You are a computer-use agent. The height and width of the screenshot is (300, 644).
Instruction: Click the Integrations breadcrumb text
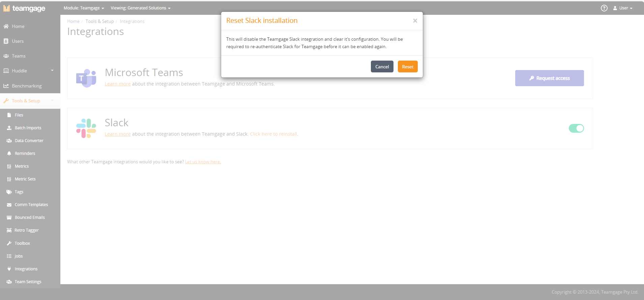tap(132, 21)
